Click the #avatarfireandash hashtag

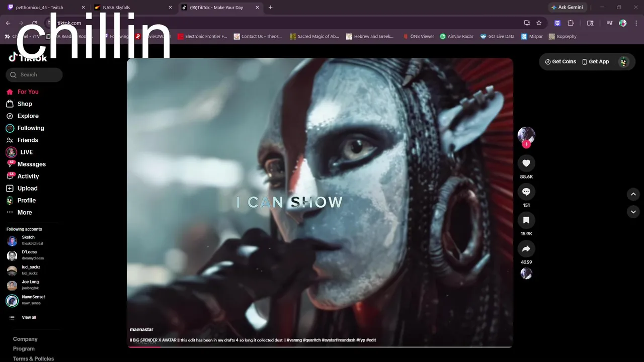(x=338, y=340)
